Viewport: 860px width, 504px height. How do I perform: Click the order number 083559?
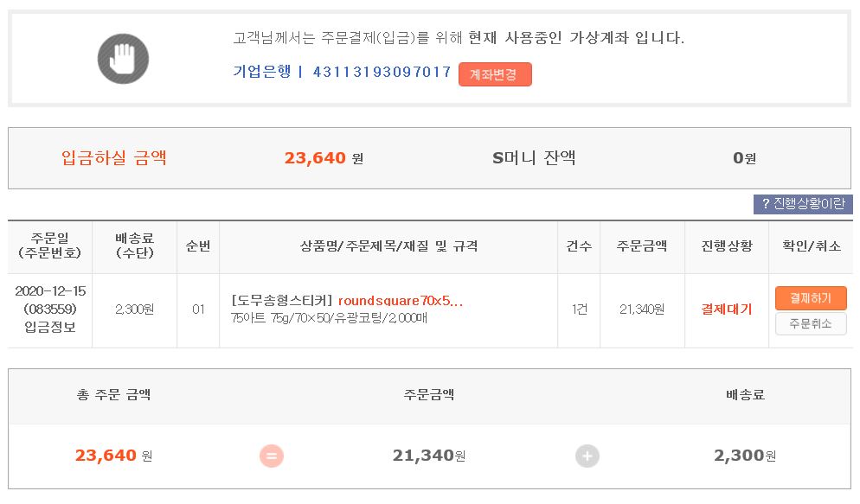[50, 309]
